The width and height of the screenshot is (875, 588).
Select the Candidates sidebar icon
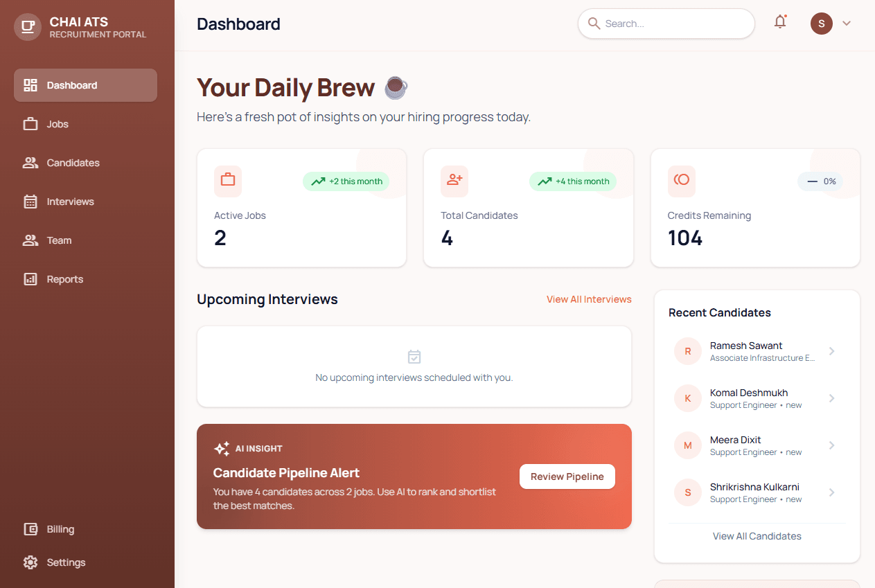coord(30,163)
